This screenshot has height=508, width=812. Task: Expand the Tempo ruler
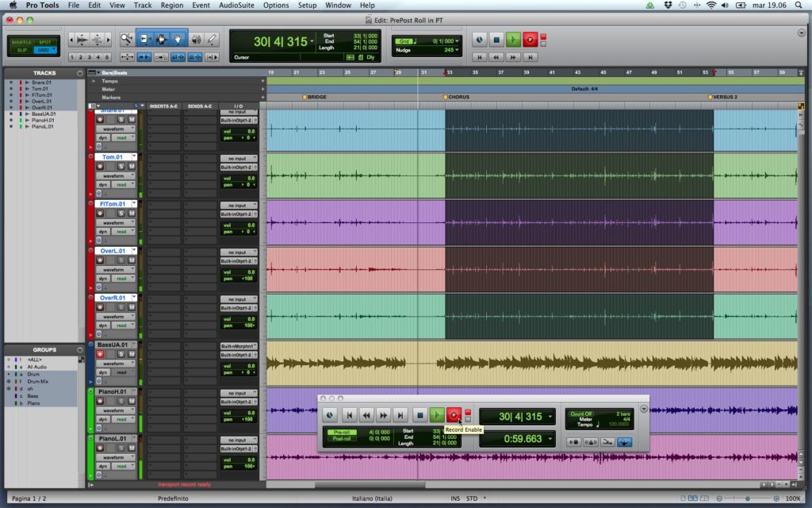(94, 81)
